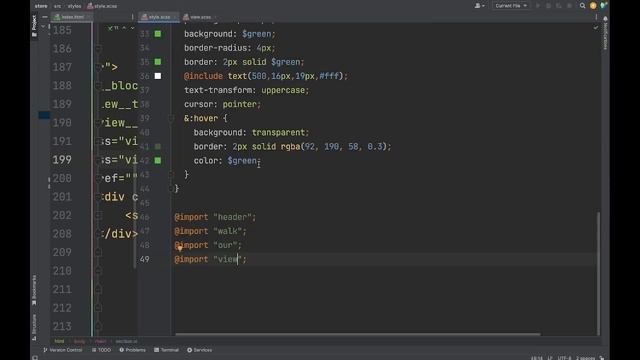Click the Stop button in toolbar
640x360 pixels.
pos(569,6)
